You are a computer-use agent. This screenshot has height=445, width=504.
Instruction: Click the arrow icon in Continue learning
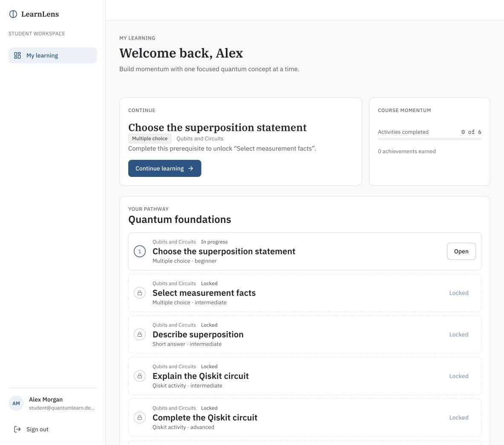point(190,168)
